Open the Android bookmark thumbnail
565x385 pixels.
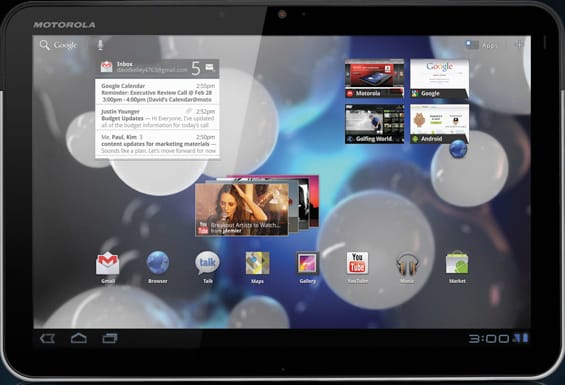click(440, 124)
